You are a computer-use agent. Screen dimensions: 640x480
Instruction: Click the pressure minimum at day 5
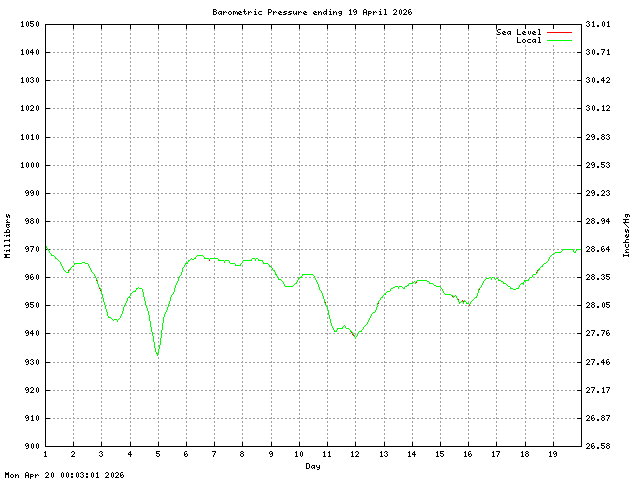click(x=157, y=353)
